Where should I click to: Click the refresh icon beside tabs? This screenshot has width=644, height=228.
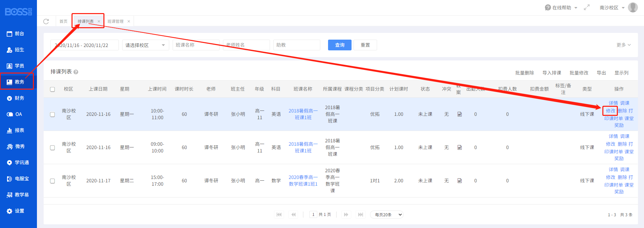click(46, 21)
